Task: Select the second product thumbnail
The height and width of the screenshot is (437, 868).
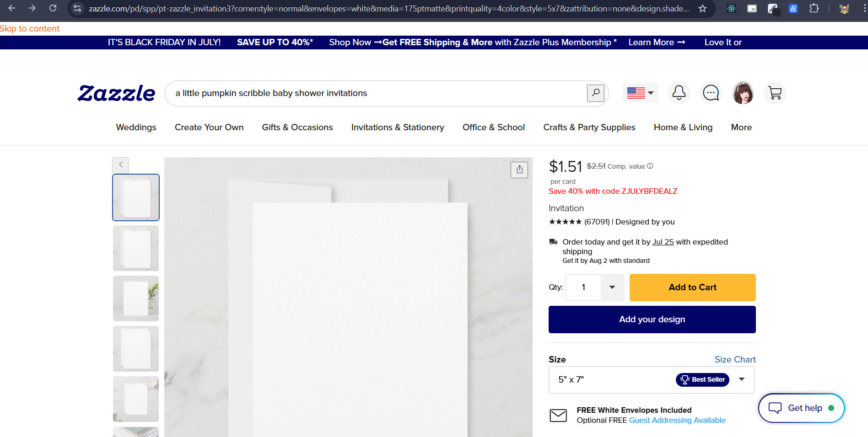Action: pos(136,248)
